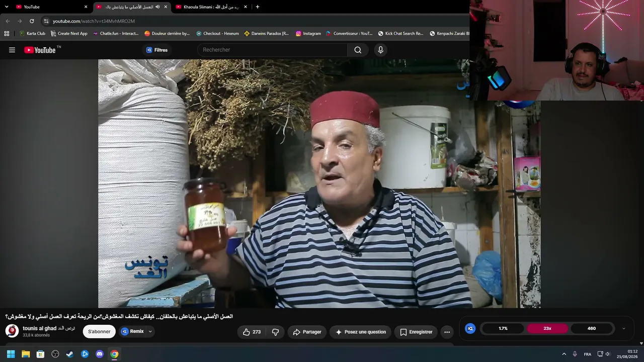The image size is (644, 362).
Task: Like the video with 273 likes
Action: (252, 332)
